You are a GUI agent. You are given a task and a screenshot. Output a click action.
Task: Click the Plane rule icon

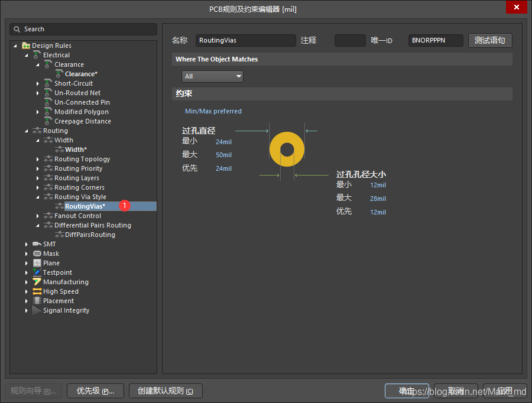(x=37, y=263)
